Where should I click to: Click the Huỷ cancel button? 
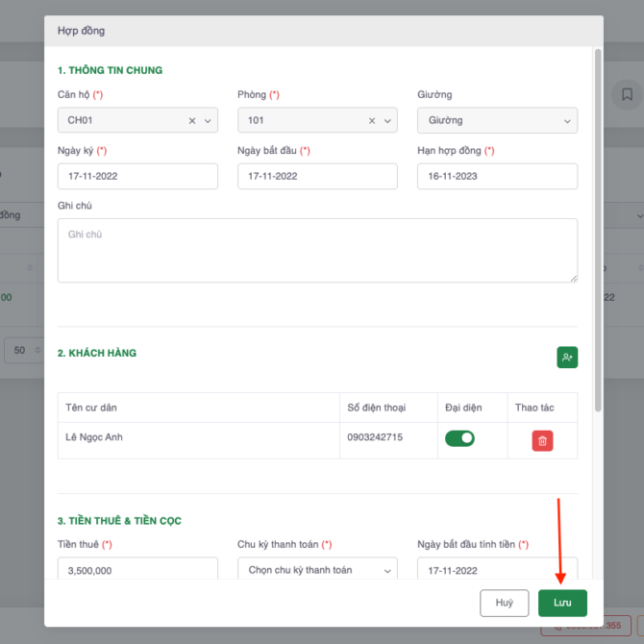click(x=505, y=603)
